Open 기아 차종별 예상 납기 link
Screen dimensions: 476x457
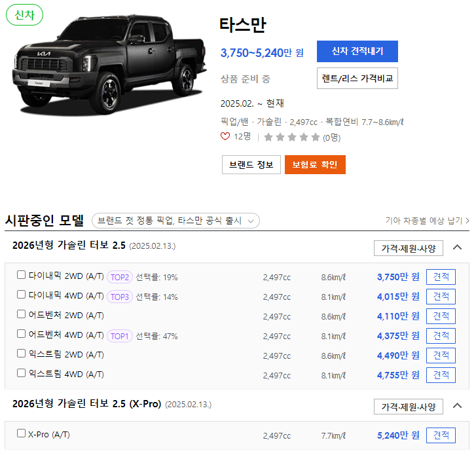tap(427, 221)
